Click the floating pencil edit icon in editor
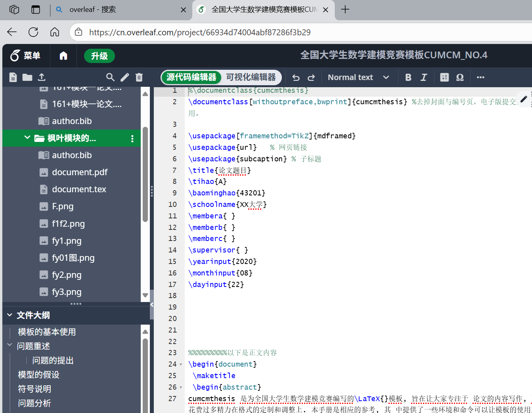 [524, 99]
